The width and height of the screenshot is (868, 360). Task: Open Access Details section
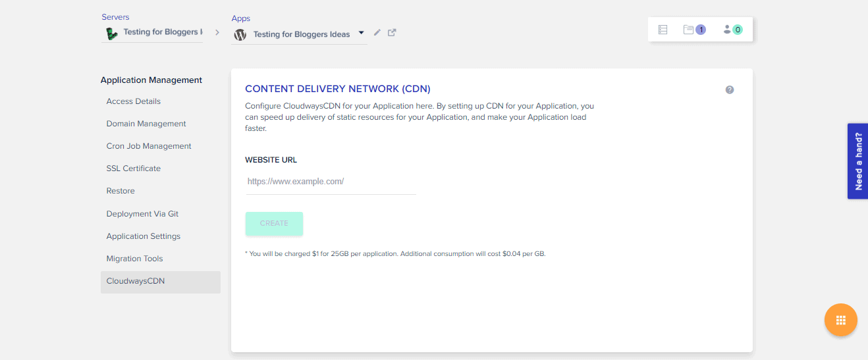pyautogui.click(x=134, y=101)
